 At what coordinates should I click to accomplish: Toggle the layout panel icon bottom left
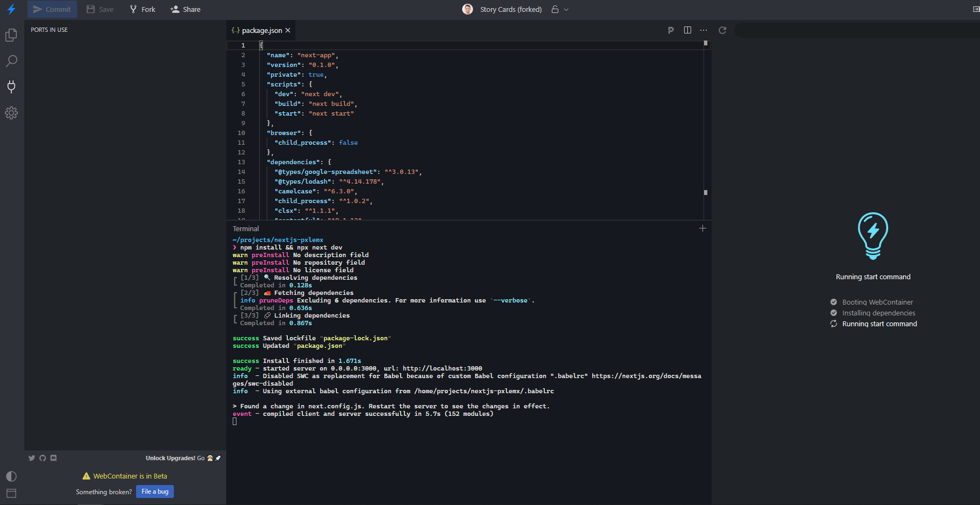[x=11, y=493]
